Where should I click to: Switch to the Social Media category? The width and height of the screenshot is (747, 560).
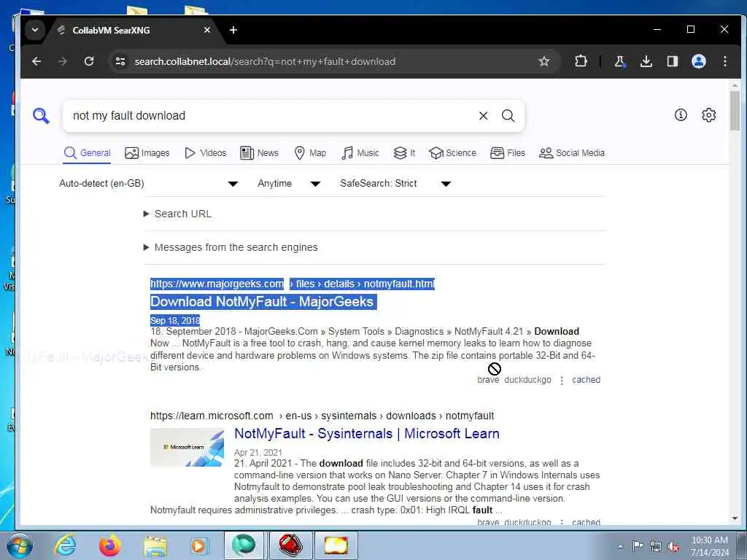pyautogui.click(x=572, y=153)
